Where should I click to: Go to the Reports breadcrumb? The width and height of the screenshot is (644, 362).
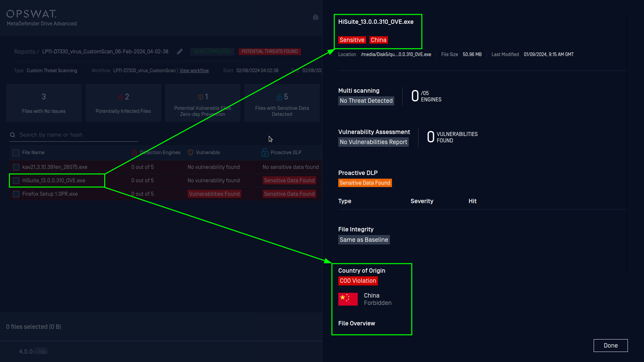24,52
